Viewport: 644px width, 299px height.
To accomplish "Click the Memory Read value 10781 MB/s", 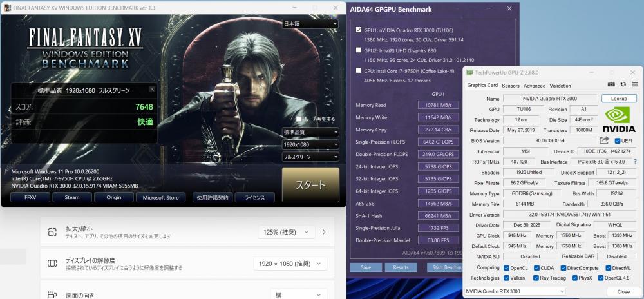I will coord(438,105).
